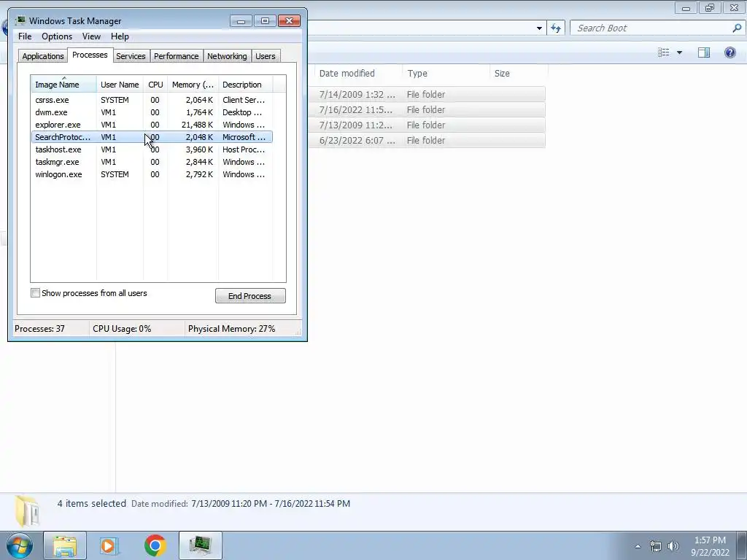This screenshot has width=747, height=560.
Task: Click the End Process button
Action: (250, 296)
